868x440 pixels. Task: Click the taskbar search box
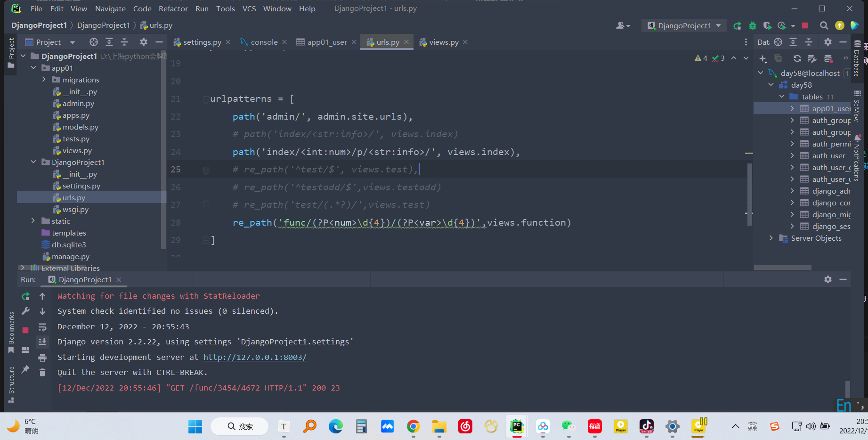click(240, 426)
